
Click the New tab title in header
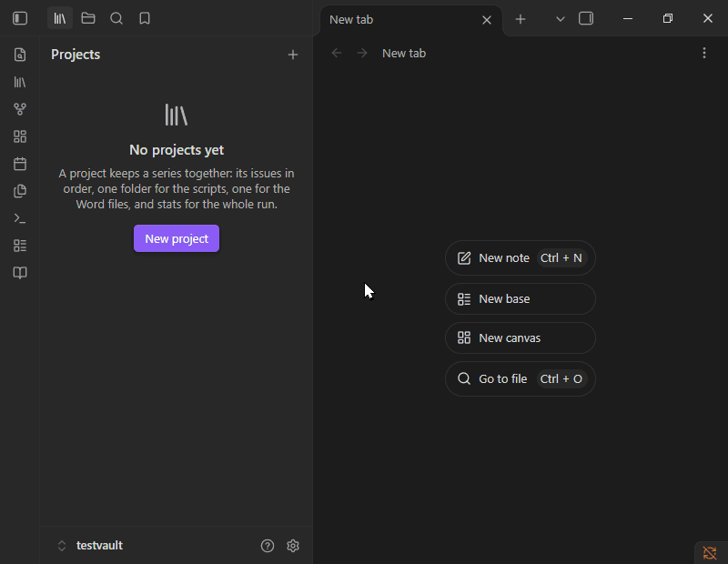click(404, 54)
